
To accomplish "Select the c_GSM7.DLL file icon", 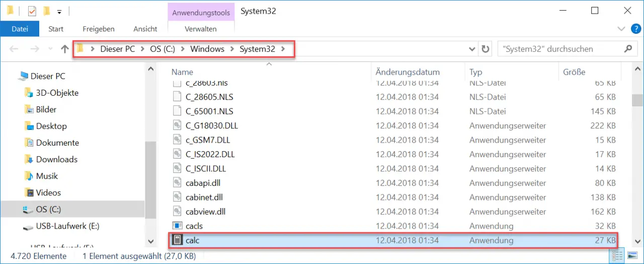I will (x=177, y=140).
